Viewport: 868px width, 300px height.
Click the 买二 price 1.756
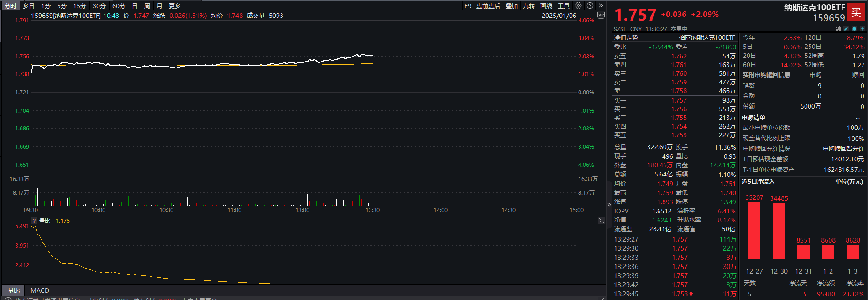(x=679, y=109)
